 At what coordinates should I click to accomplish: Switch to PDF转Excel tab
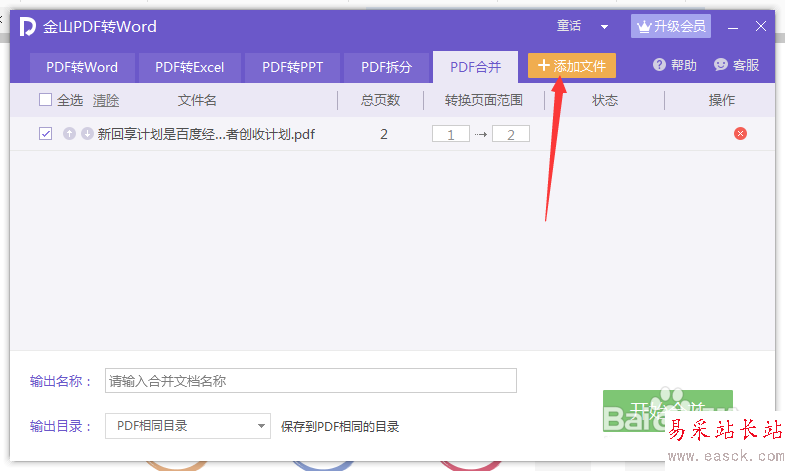190,68
